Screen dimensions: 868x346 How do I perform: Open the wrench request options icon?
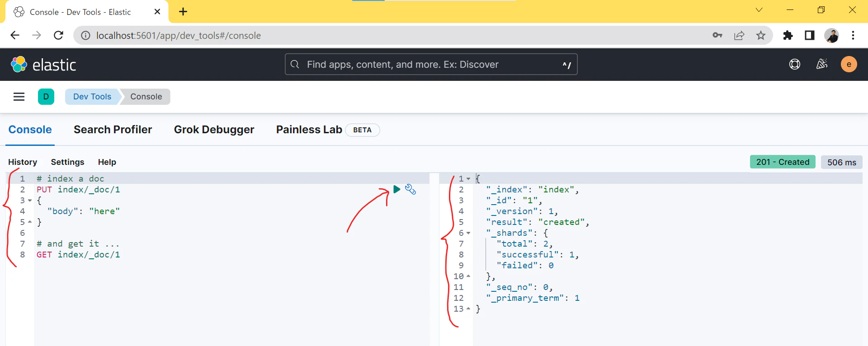[x=410, y=189]
